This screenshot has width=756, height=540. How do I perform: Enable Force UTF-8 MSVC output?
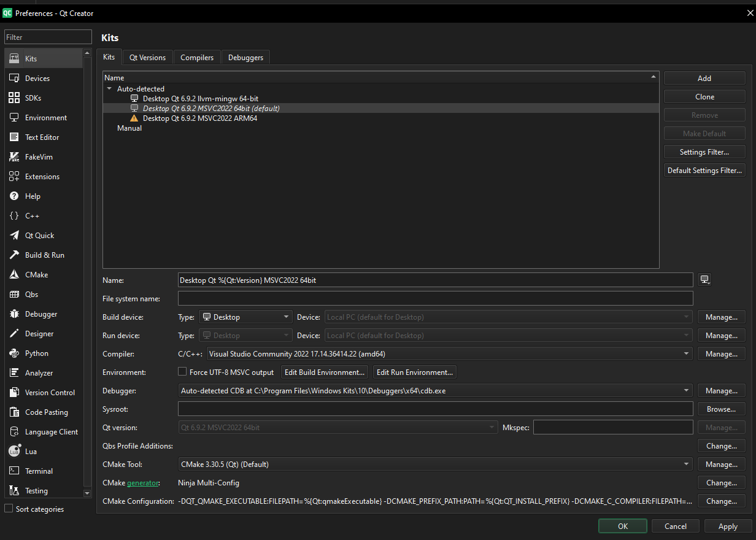(182, 372)
